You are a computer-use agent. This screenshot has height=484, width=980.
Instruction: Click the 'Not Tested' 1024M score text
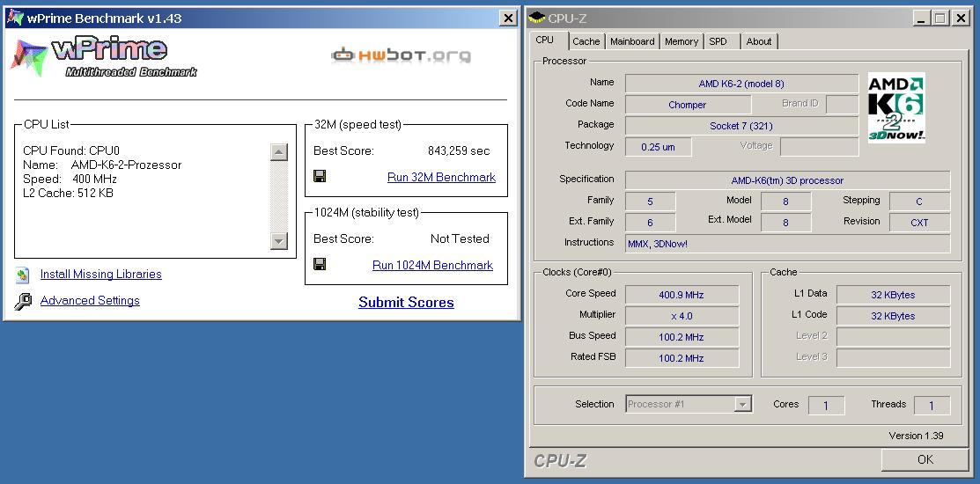[460, 238]
